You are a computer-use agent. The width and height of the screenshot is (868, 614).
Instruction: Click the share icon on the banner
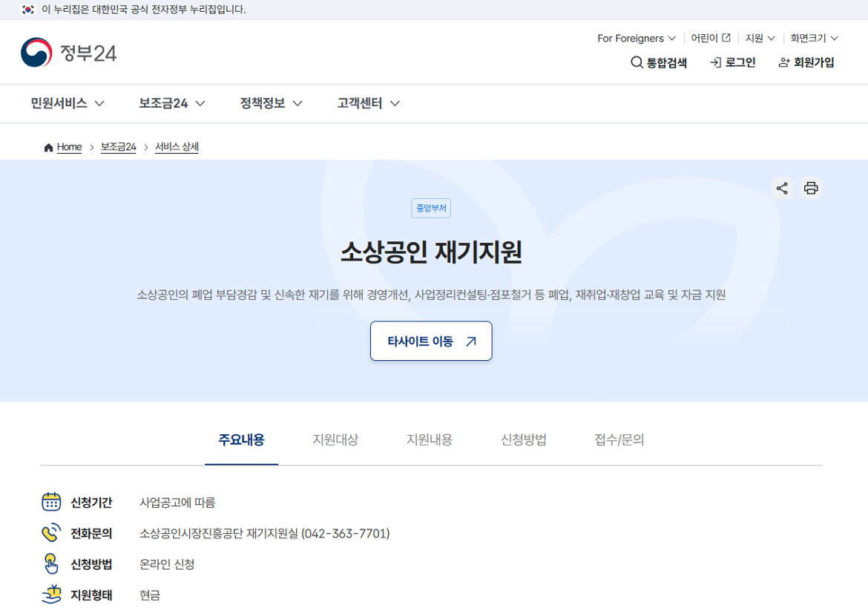(781, 188)
